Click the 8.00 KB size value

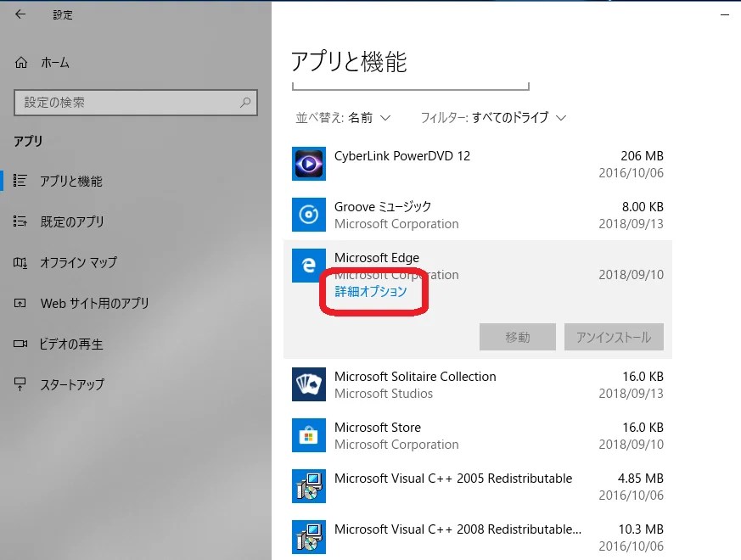tap(643, 207)
